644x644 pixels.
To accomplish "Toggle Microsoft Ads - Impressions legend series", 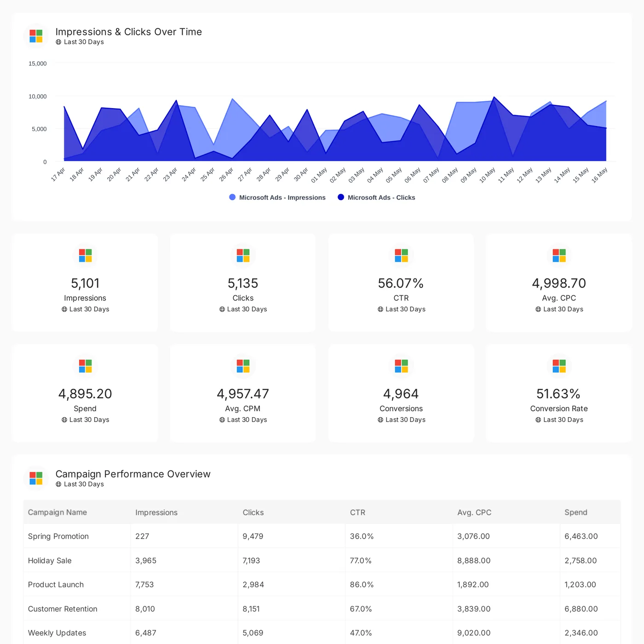I will point(277,197).
